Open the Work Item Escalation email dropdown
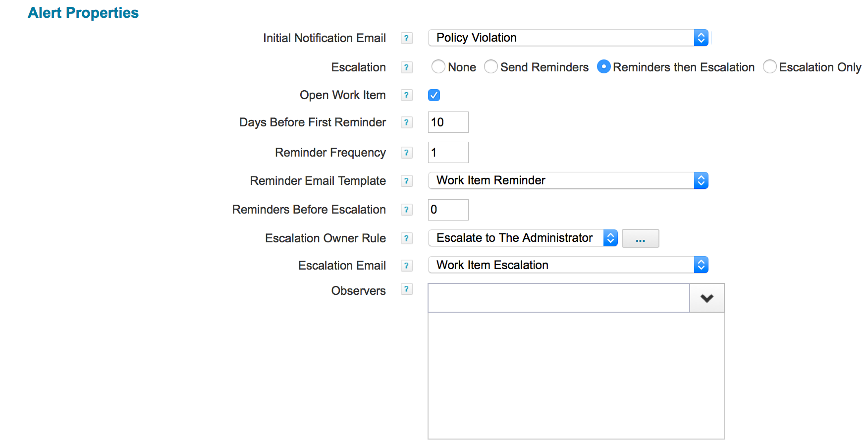Screen dimensions: 868x446 click(568, 265)
